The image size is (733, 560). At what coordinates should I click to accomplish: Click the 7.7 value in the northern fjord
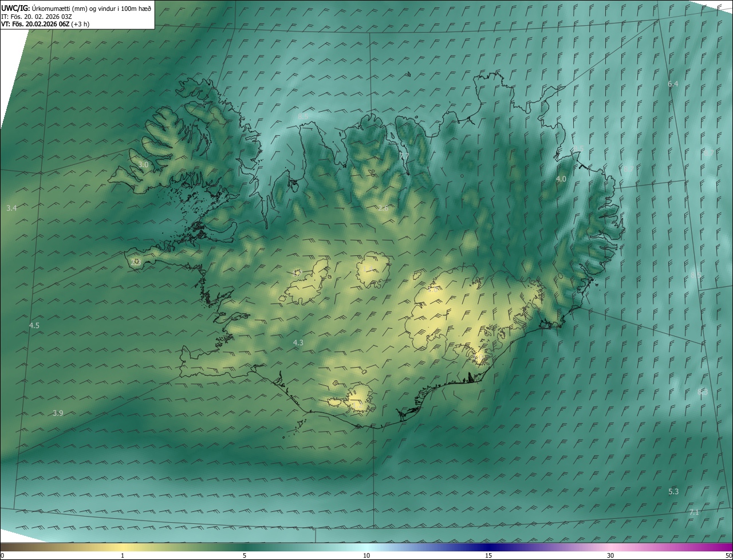point(404,156)
